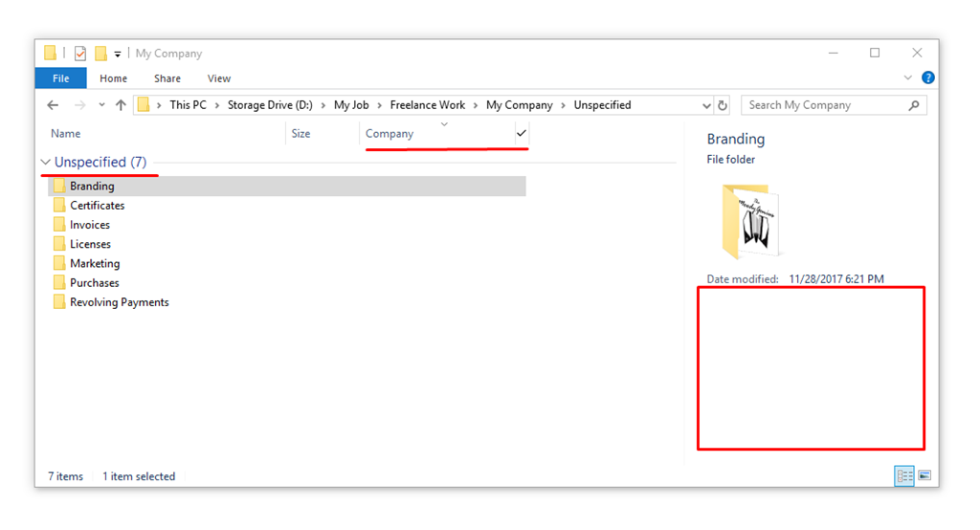This screenshot has height=530, width=980.
Task: Click the Invoices folder icon
Action: 59,225
